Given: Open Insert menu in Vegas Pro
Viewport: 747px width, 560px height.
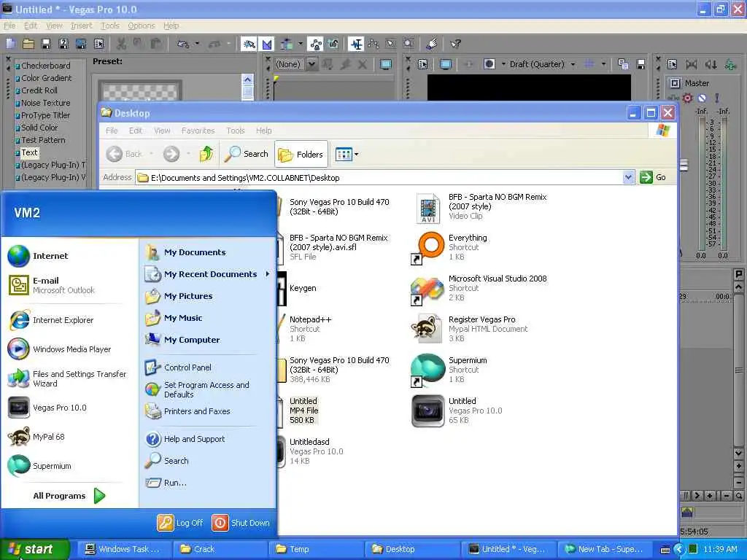Looking at the screenshot, I should coord(82,26).
